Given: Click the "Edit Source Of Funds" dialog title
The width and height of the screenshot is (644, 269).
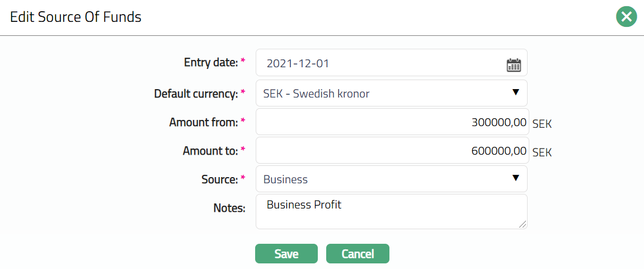Looking at the screenshot, I should [x=76, y=17].
